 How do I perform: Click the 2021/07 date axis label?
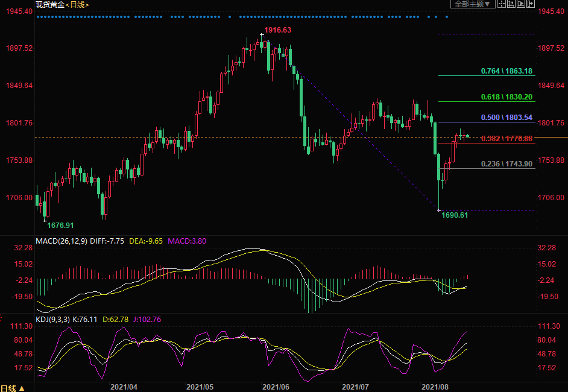(355, 387)
